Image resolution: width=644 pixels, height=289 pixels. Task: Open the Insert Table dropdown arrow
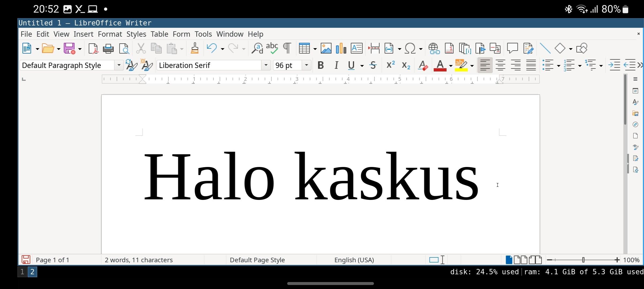315,49
